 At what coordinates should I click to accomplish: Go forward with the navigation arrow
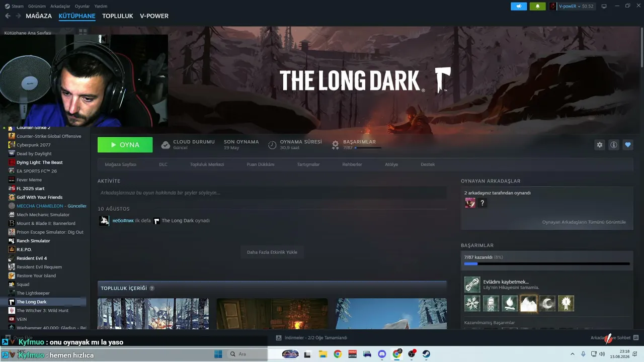18,16
